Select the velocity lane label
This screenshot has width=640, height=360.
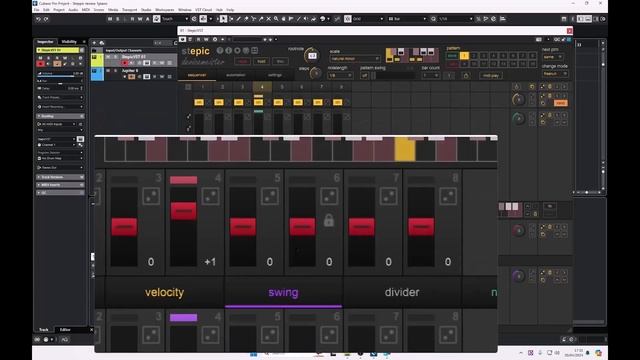coord(164,292)
